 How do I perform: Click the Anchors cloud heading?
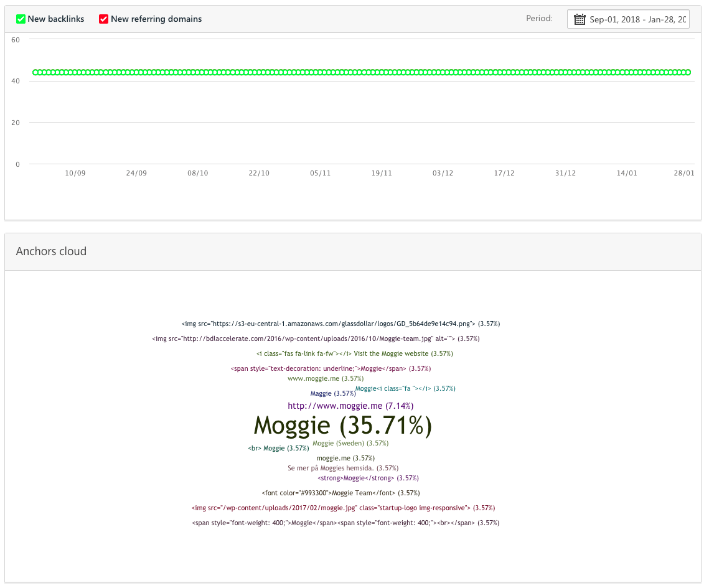(51, 251)
